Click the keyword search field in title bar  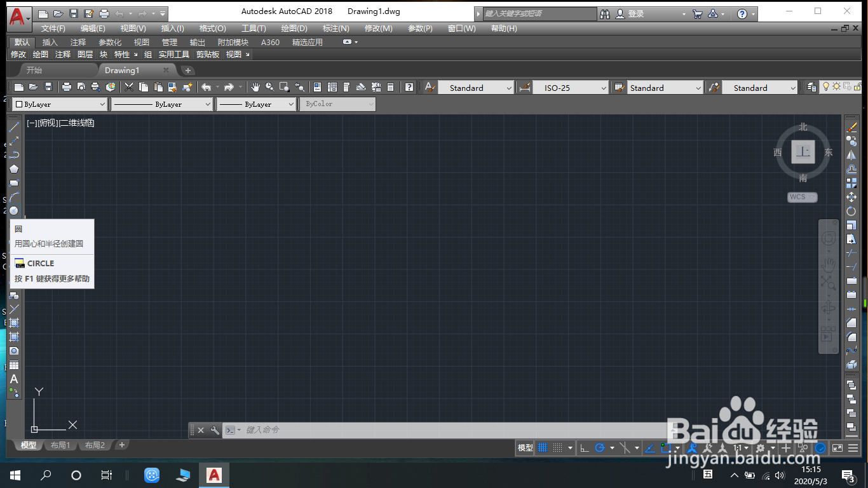click(x=540, y=13)
